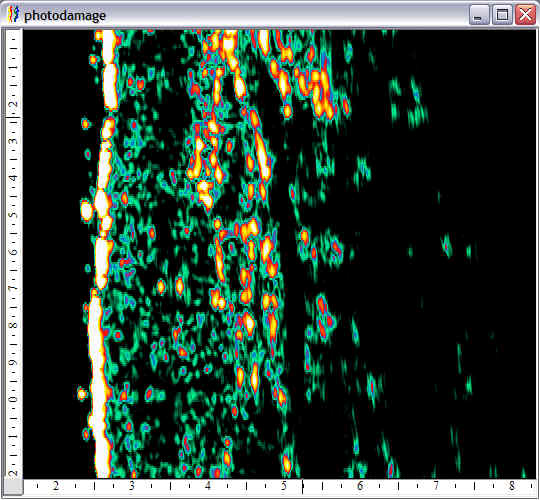Viewport: 540px width, 500px height.
Task: Minimize the photodamage window
Action: coord(479,15)
